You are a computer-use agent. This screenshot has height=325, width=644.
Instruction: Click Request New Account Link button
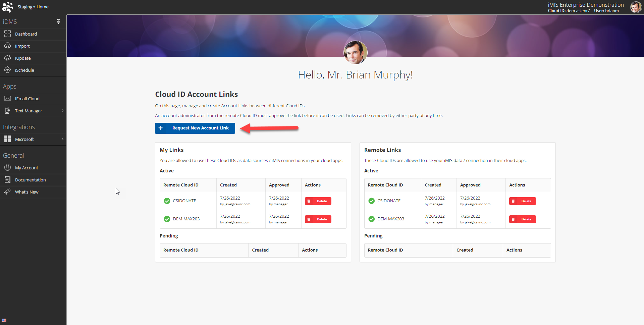[195, 128]
